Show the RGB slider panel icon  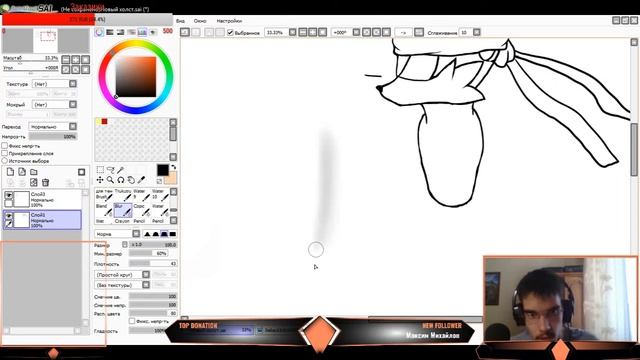click(110, 32)
